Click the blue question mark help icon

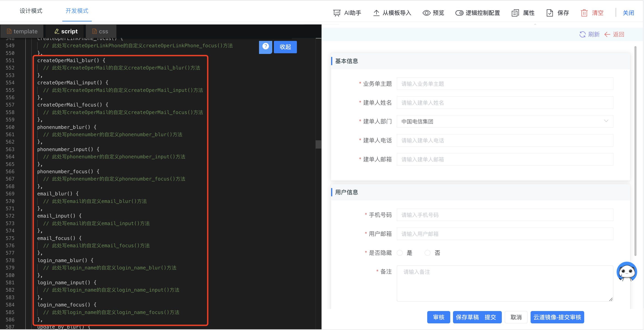click(265, 47)
